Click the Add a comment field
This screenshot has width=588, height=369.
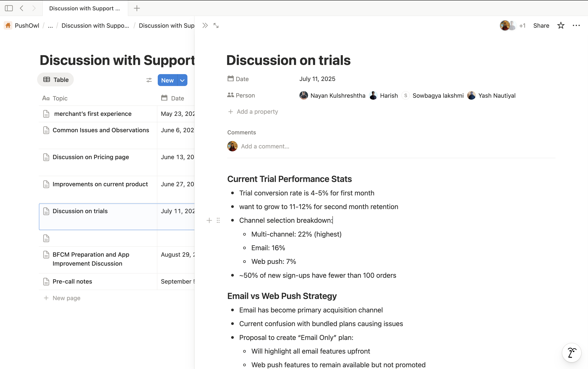tap(265, 146)
